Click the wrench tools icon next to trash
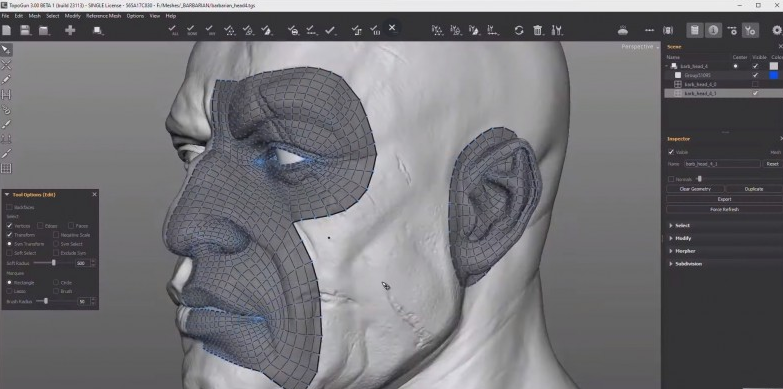 point(557,30)
